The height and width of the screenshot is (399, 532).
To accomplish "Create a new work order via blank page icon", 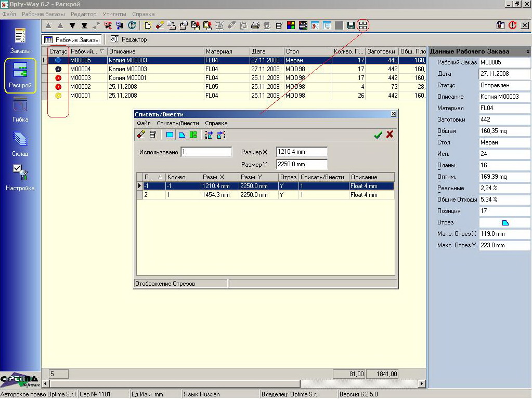I will (x=148, y=25).
